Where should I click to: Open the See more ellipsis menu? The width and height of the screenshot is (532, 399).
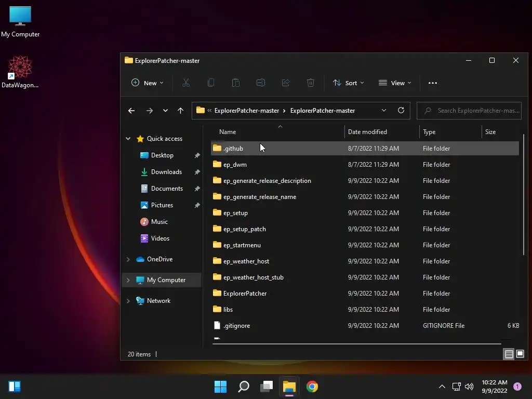pyautogui.click(x=433, y=83)
